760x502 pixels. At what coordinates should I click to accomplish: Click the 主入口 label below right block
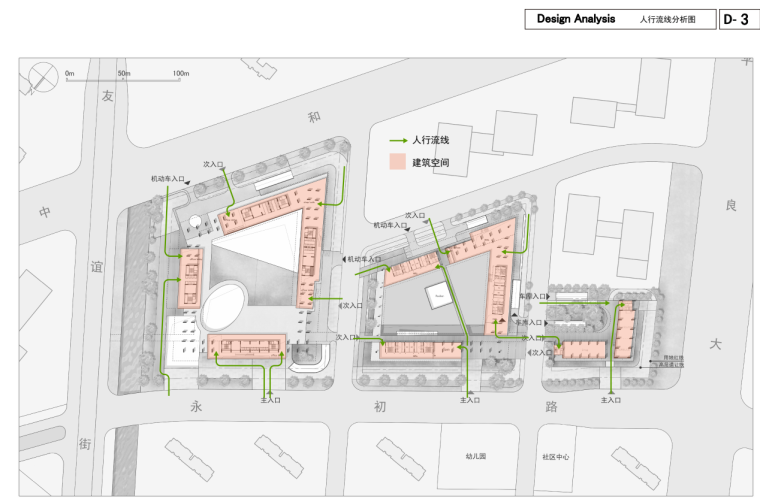[612, 400]
